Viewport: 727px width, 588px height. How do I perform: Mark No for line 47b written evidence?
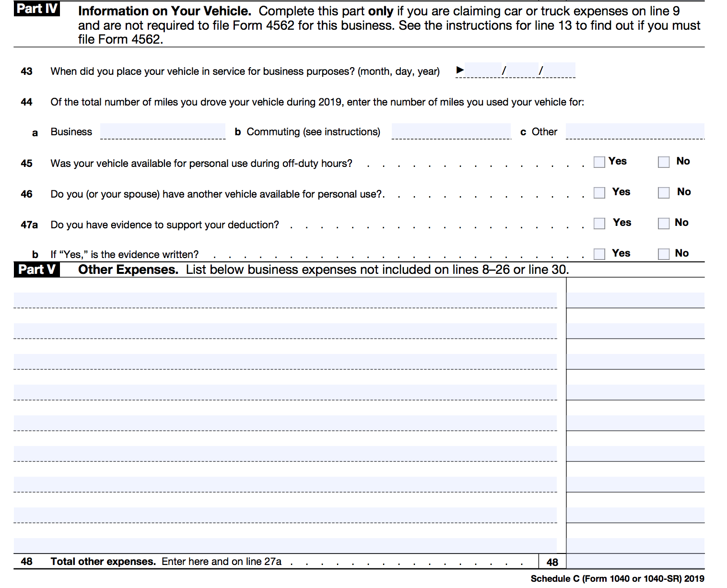[x=664, y=254]
